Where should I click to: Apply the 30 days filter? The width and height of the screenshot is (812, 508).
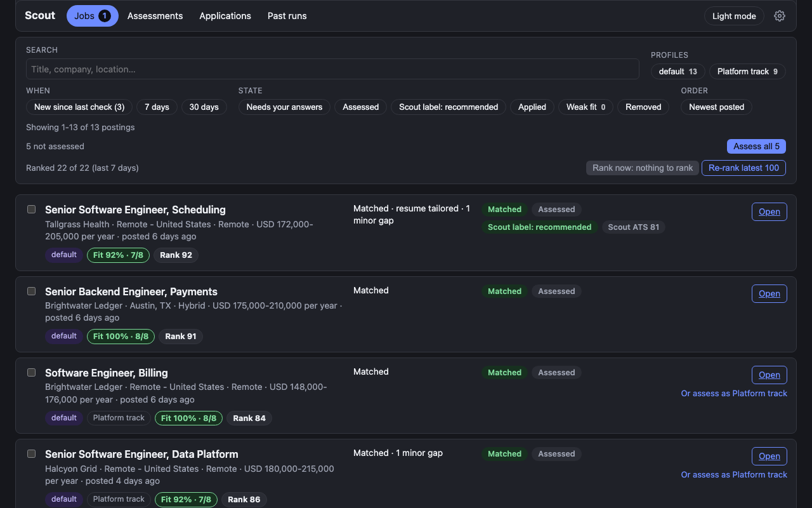click(x=204, y=107)
